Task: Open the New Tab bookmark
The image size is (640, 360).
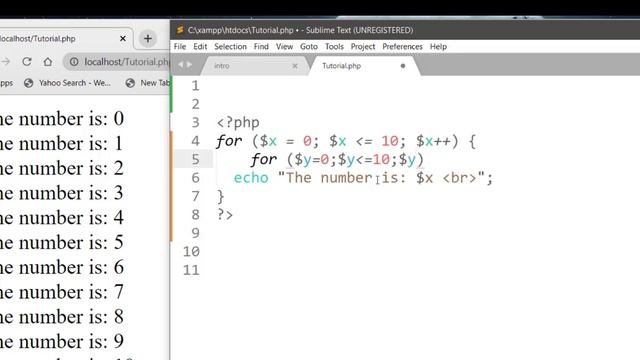Action: 148,83
